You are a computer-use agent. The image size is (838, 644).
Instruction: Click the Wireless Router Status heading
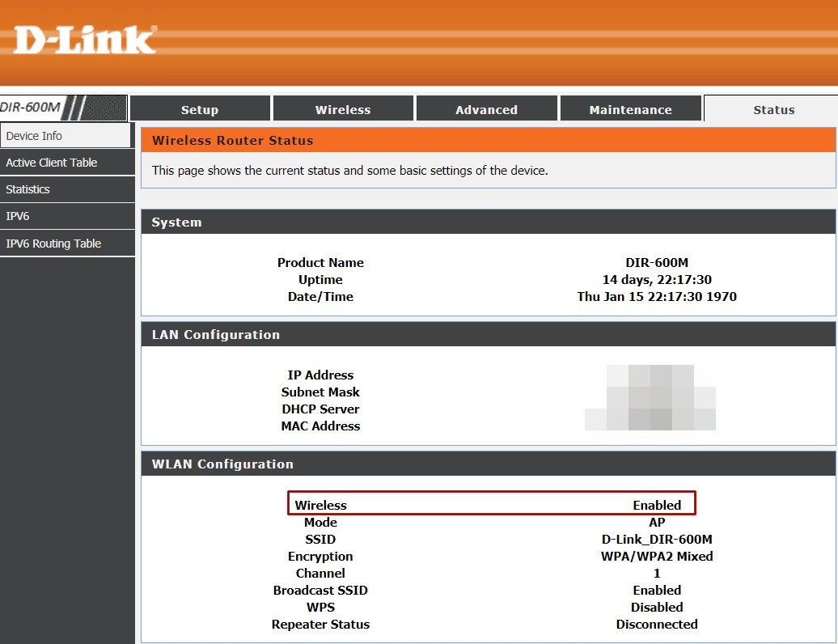tap(232, 140)
